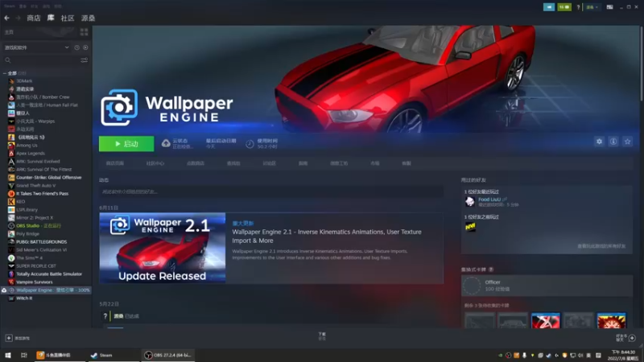Image resolution: width=644 pixels, height=362 pixels.
Task: Switch to OBS 27.2.4 in taskbar
Action: pyautogui.click(x=168, y=355)
